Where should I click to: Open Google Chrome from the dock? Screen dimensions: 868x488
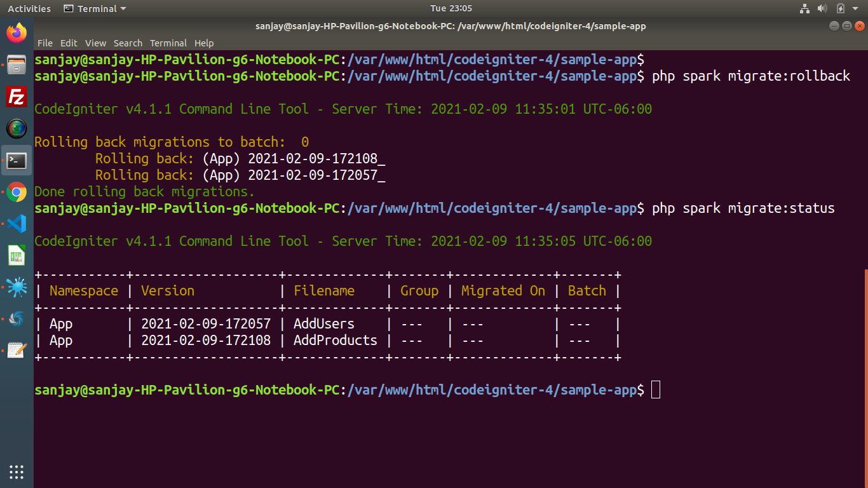click(x=17, y=192)
